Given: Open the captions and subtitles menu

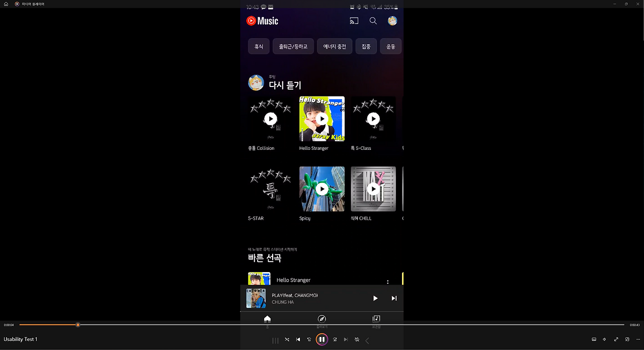Looking at the screenshot, I should pos(594,339).
